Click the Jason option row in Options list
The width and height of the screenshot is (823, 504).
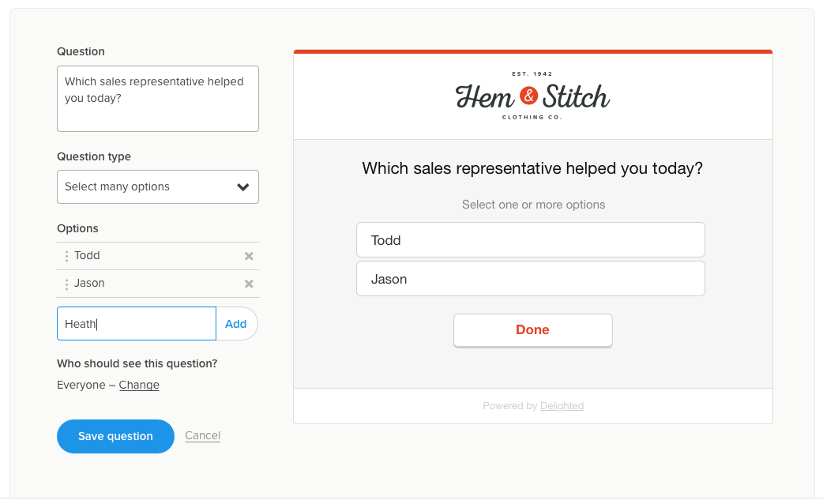click(x=150, y=284)
